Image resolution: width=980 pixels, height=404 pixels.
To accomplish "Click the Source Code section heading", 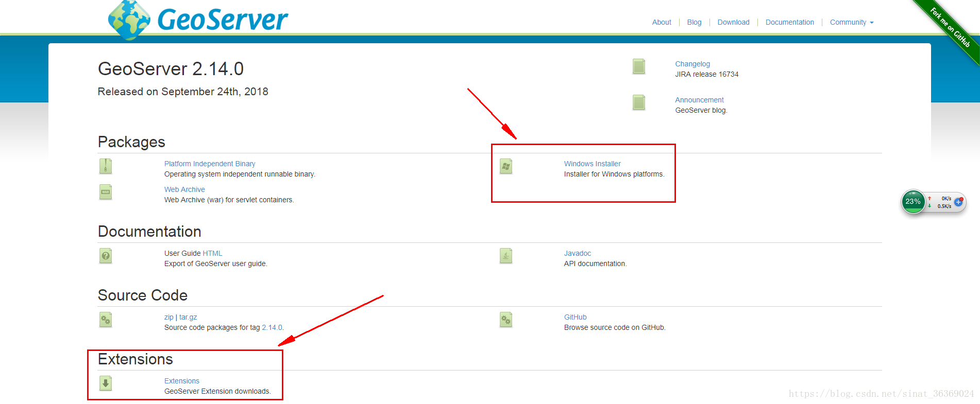I will 143,295.
